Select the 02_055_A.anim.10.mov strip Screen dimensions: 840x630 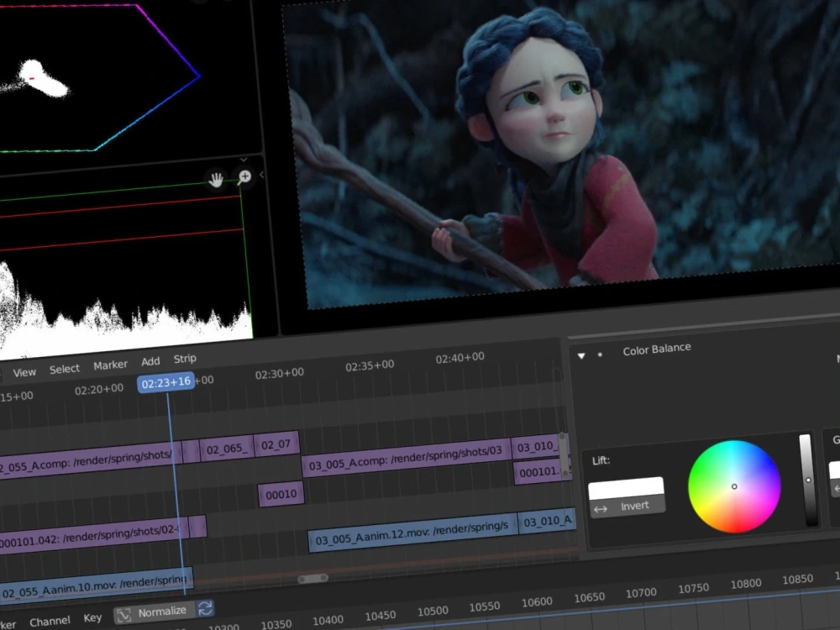coord(96,587)
